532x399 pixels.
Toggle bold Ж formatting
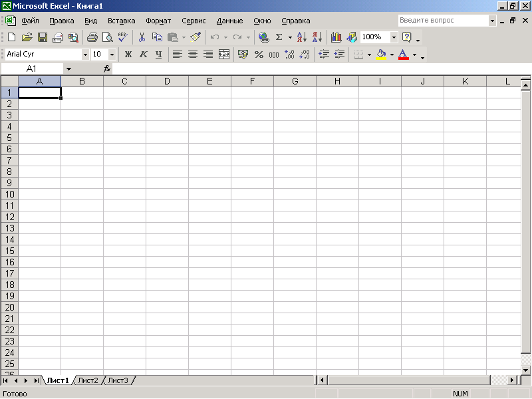[x=128, y=55]
